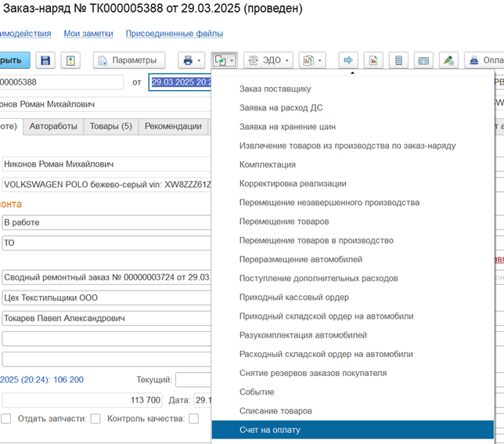Click the save (floppy disk) icon
This screenshot has width=504, height=444.
click(46, 60)
